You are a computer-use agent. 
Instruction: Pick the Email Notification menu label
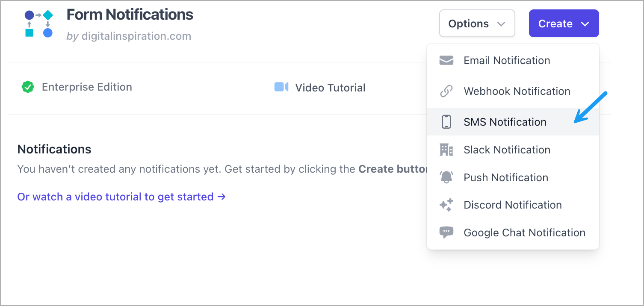click(507, 61)
